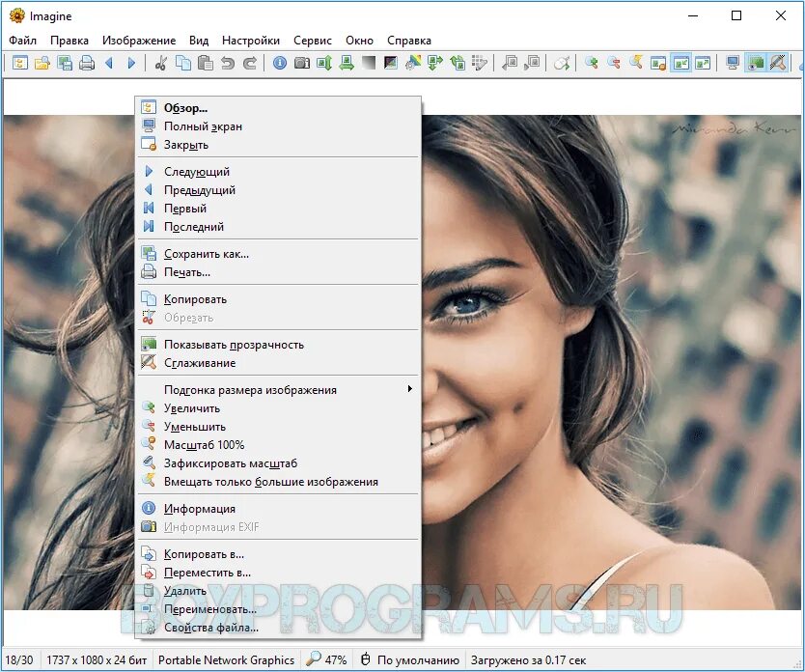Zoom out with the magnifier minus toolbar icon
Viewport: 805px width, 672px height.
tap(614, 63)
